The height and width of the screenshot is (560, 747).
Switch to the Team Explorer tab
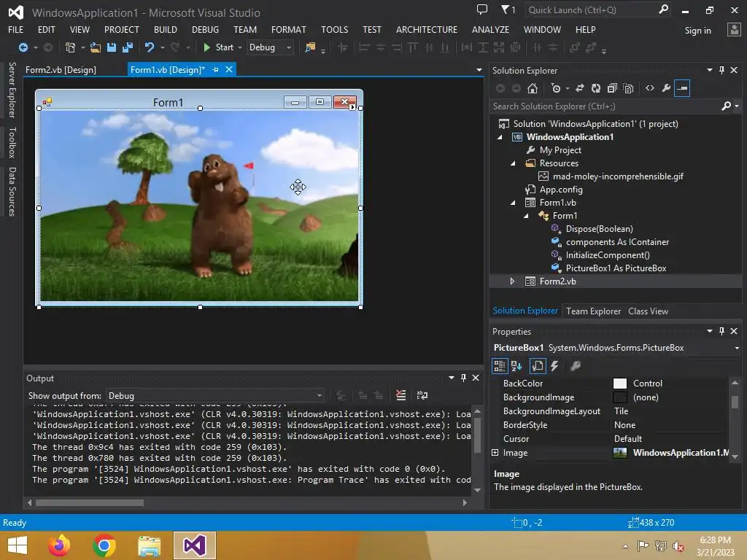point(593,311)
